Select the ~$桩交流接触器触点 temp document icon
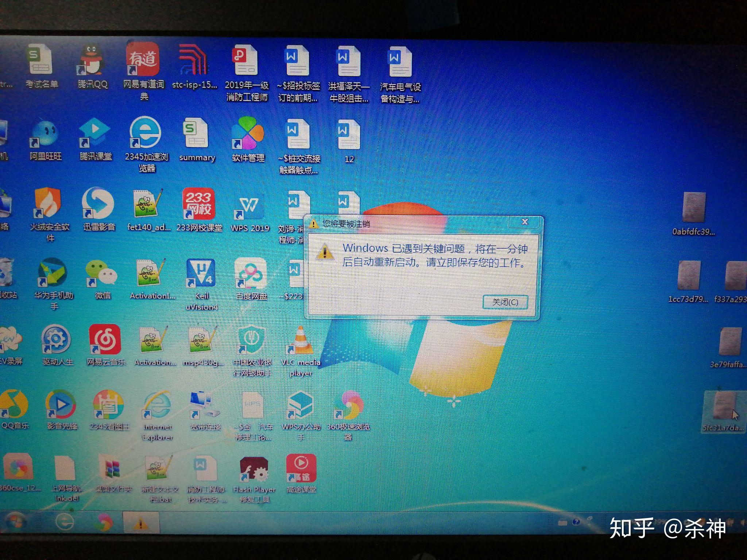747x560 pixels. pyautogui.click(x=299, y=146)
